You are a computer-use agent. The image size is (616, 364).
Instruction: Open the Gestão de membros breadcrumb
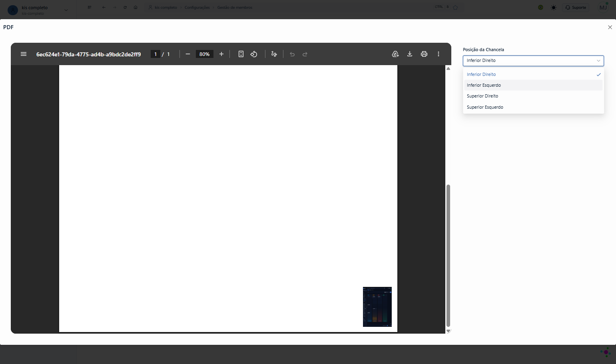pyautogui.click(x=235, y=8)
